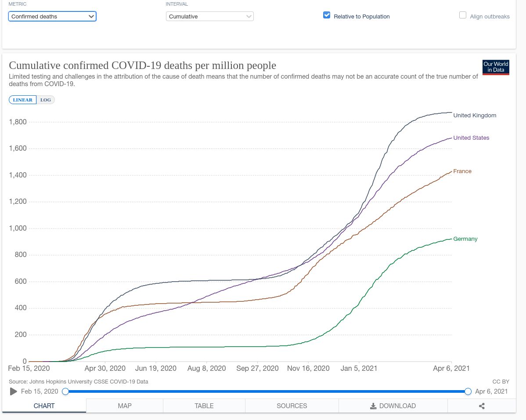Open the Confirmed deaths metric dropdown
This screenshot has width=526, height=420.
click(52, 16)
